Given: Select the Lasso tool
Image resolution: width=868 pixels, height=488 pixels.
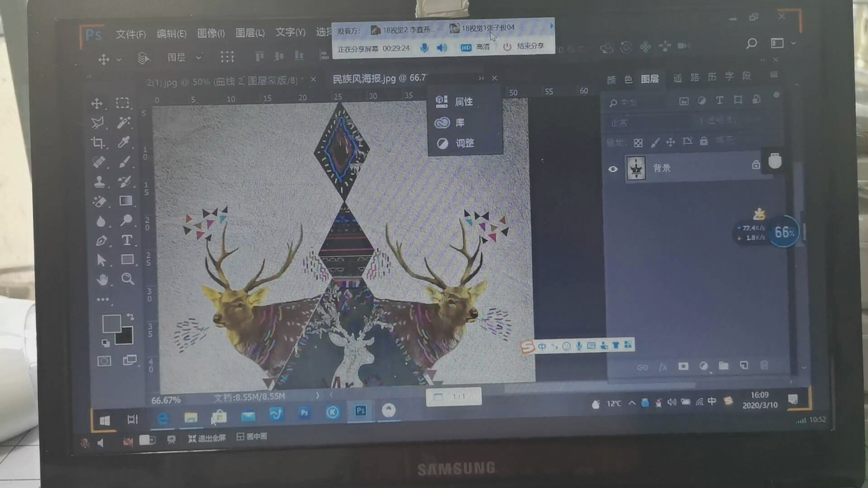Looking at the screenshot, I should [98, 123].
